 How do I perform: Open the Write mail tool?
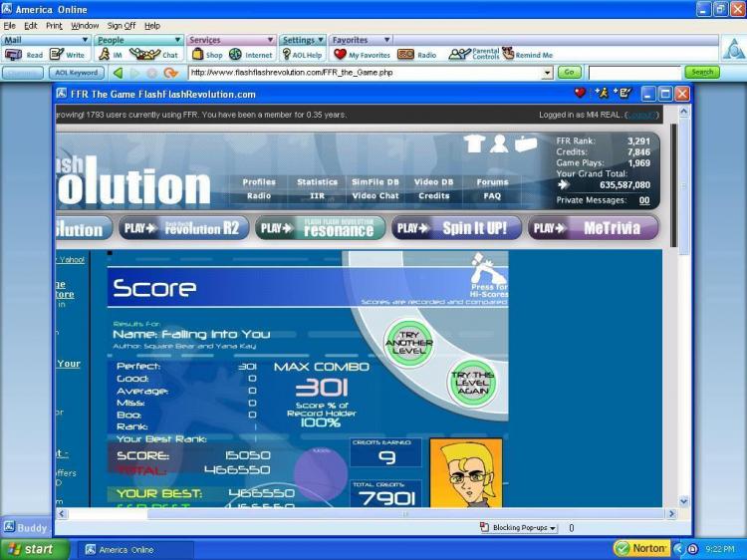[67, 55]
